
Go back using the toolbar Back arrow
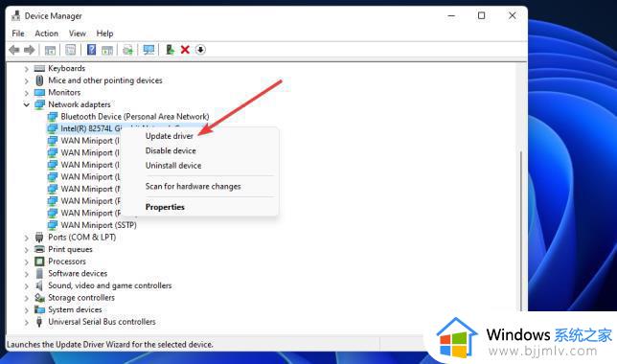click(14, 50)
